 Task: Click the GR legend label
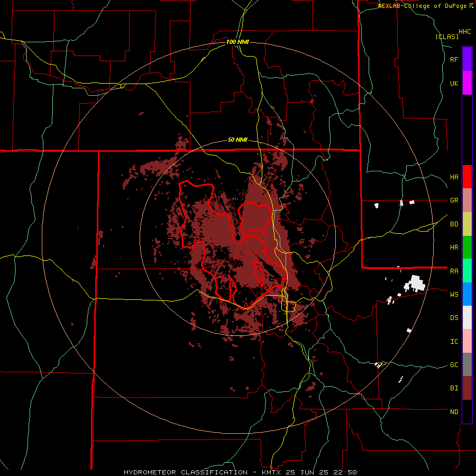click(x=454, y=200)
